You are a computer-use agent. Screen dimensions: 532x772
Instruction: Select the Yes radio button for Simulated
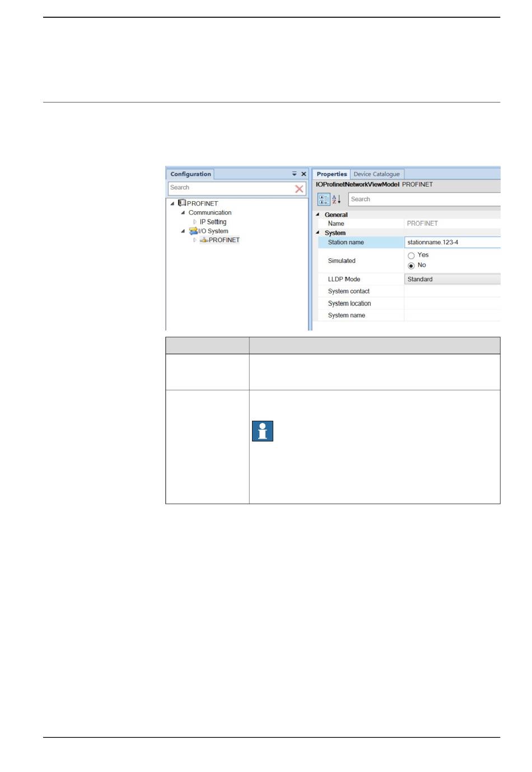411,255
